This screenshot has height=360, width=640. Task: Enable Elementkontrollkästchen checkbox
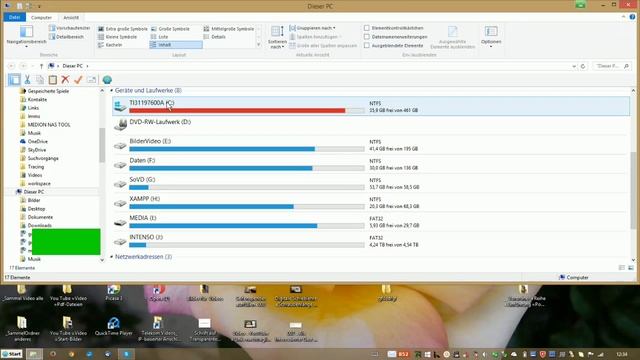[x=367, y=28]
